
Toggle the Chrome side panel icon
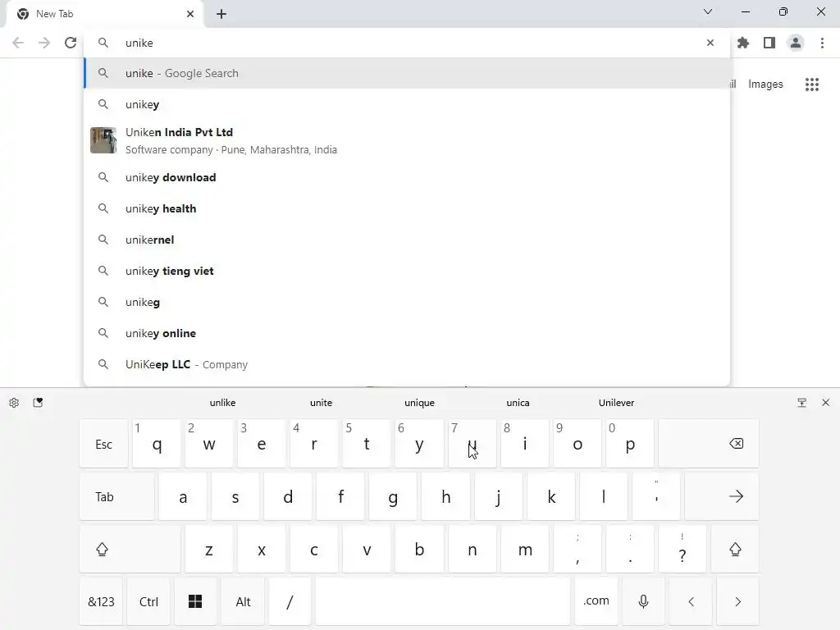[x=769, y=43]
